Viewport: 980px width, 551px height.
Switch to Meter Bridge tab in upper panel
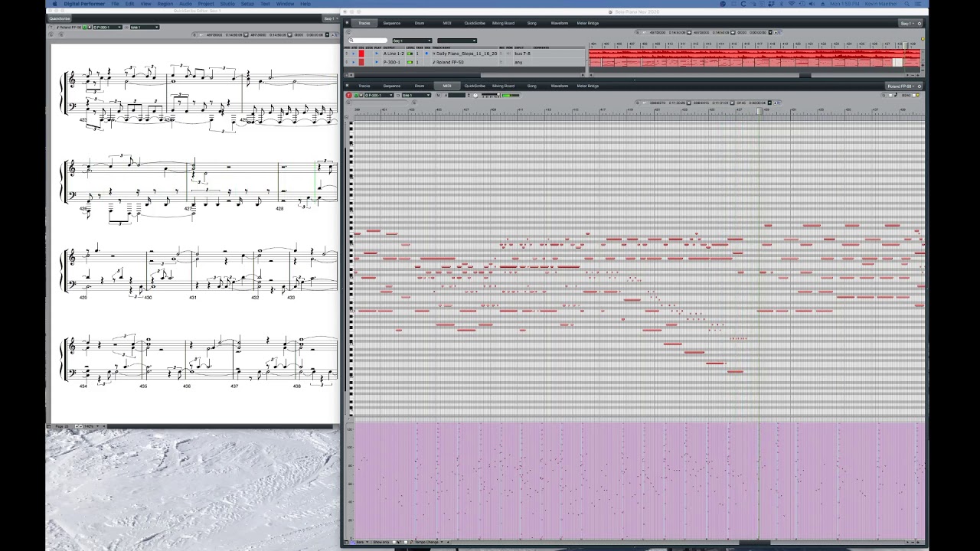588,23
